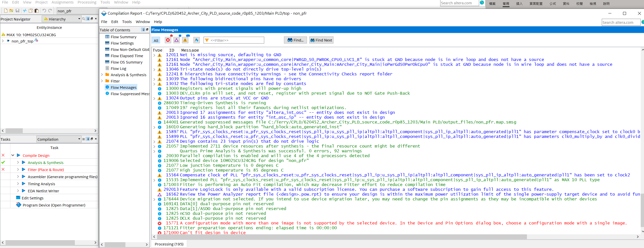The image size is (644, 248).
Task: Filter Flow Messages to show errors only
Action: [168, 40]
